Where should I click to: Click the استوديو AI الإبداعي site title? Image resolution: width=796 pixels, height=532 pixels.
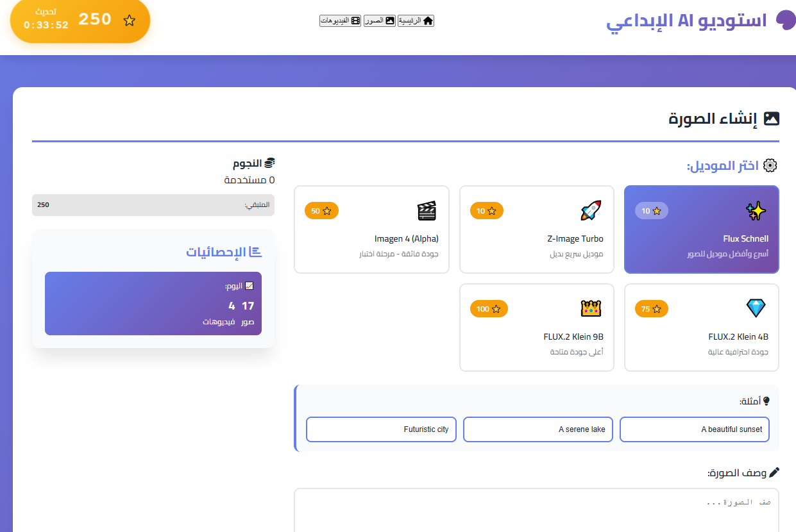[686, 21]
